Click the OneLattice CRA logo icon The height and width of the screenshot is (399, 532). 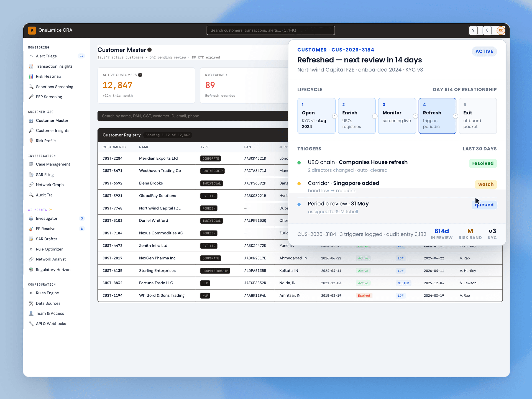click(32, 30)
